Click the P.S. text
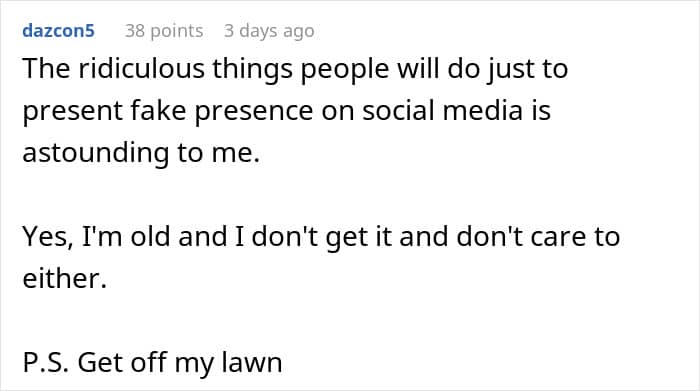 coord(46,362)
